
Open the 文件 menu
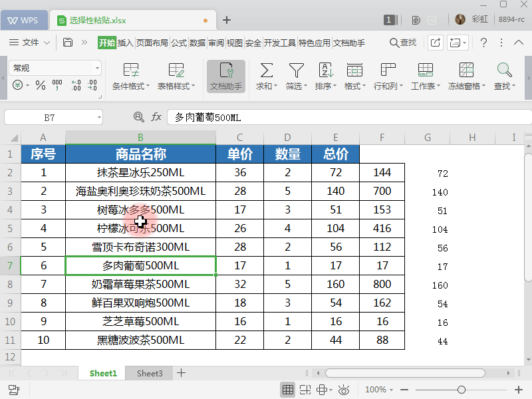29,41
